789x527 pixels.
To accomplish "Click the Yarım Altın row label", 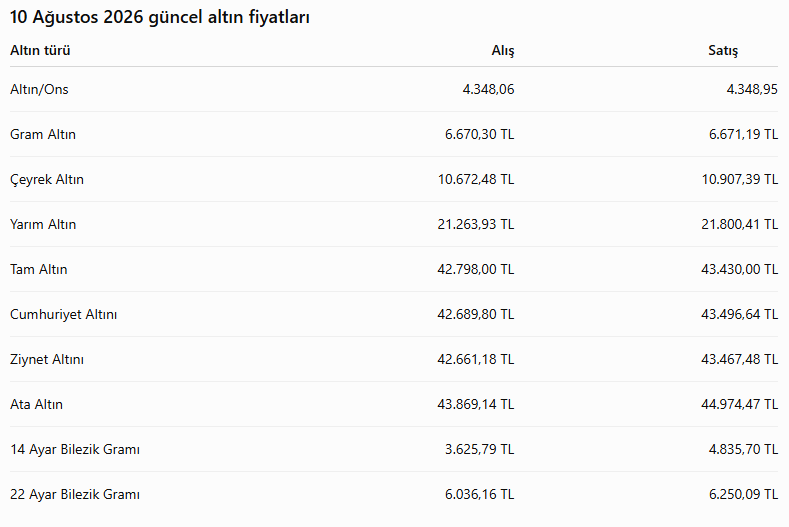I will coord(43,224).
